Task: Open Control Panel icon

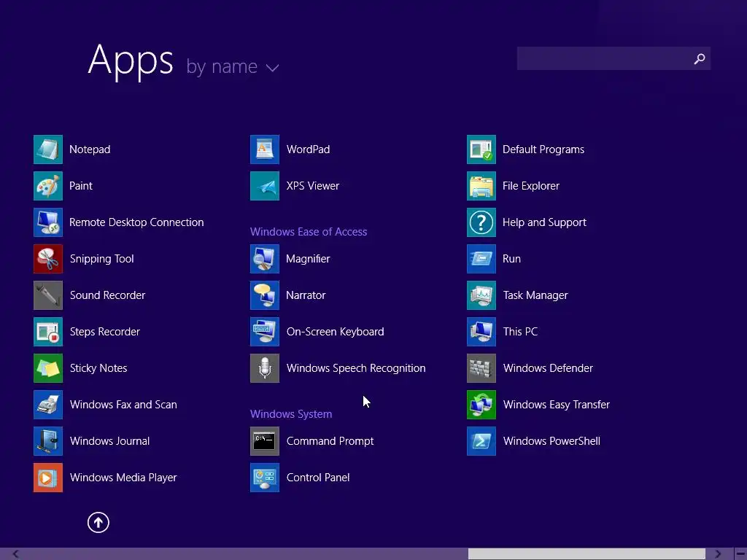Action: click(265, 478)
